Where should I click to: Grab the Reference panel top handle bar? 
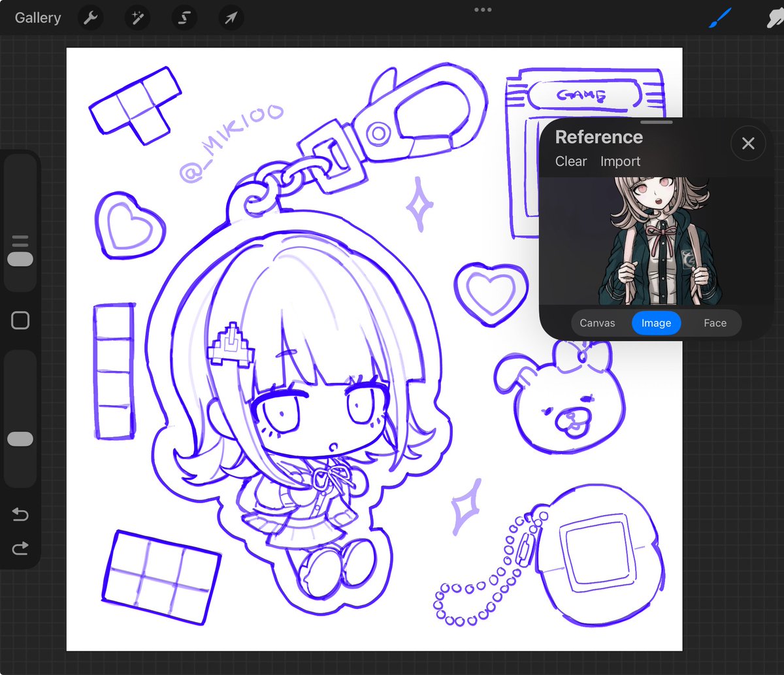657,122
